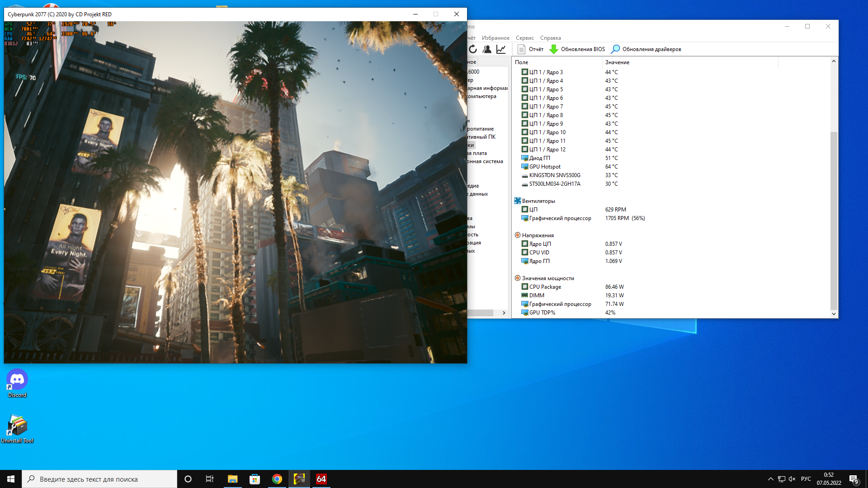Click Обновления BIOS green arrow button
868x488 pixels.
coord(577,49)
